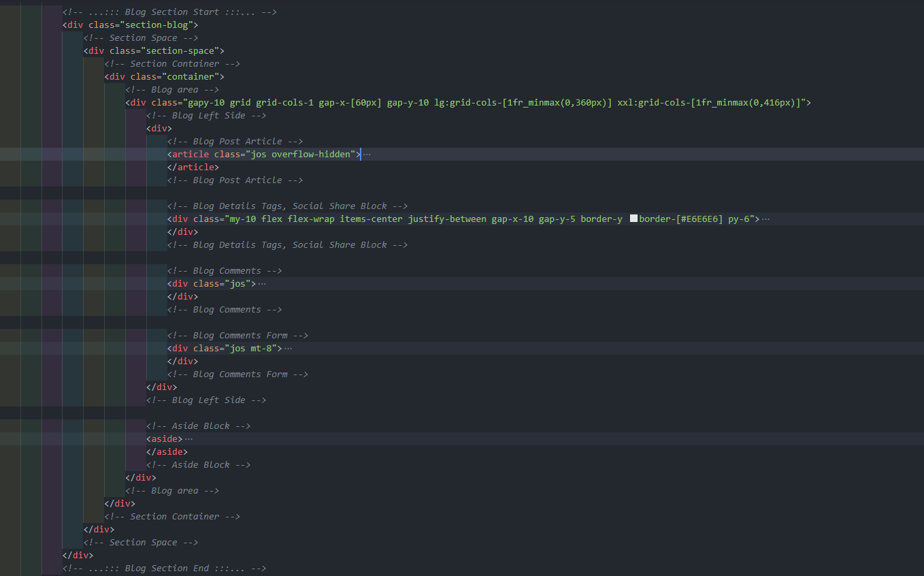
Task: Click the "Blog Section End" comment line
Action: click(164, 569)
